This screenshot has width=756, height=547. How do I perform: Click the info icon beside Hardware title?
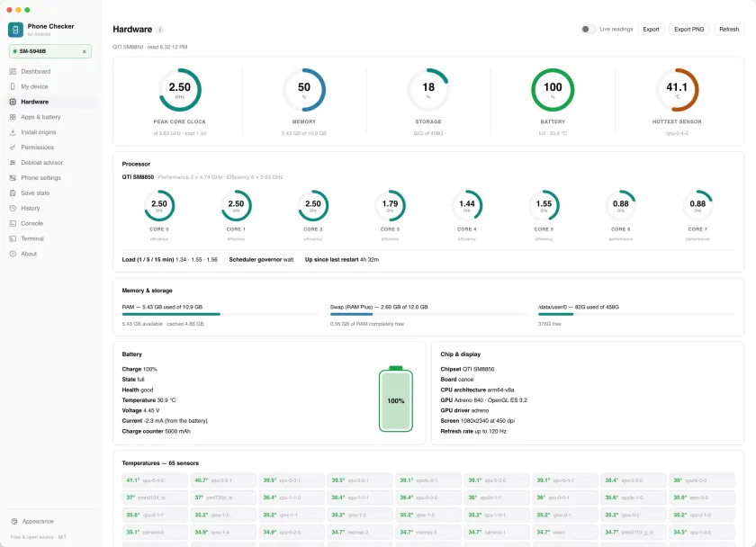160,30
